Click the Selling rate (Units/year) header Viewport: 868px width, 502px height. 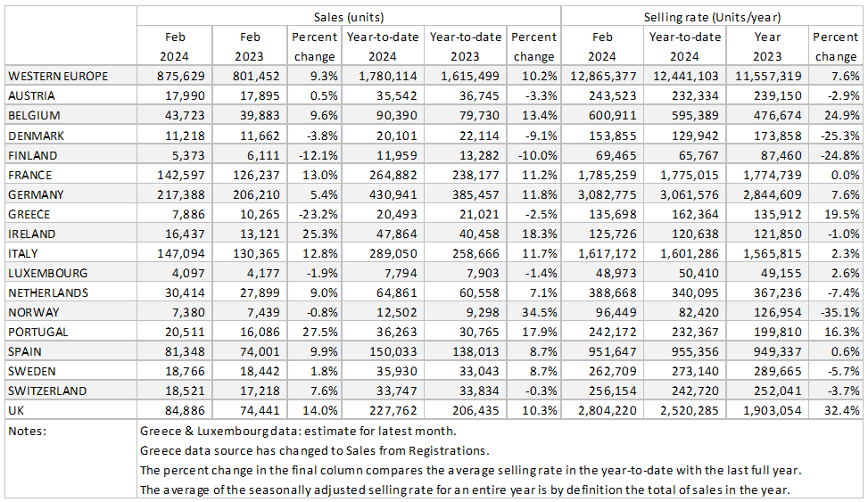(711, 17)
